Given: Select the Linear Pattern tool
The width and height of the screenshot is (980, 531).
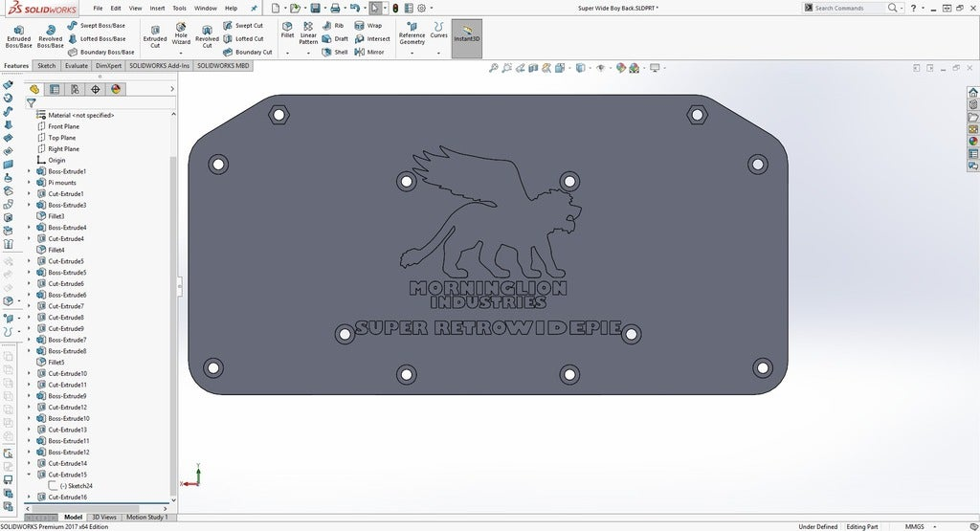Looking at the screenshot, I should click(308, 33).
